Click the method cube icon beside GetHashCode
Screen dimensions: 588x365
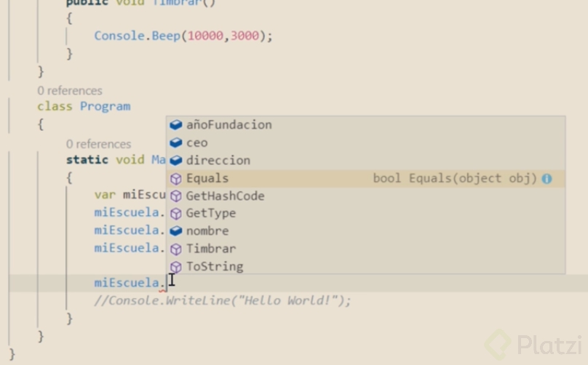(x=176, y=196)
